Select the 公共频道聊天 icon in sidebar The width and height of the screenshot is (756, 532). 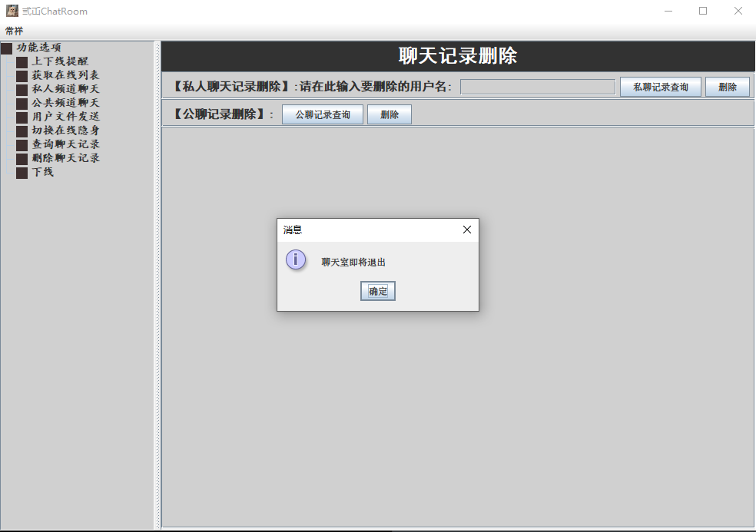(x=22, y=103)
